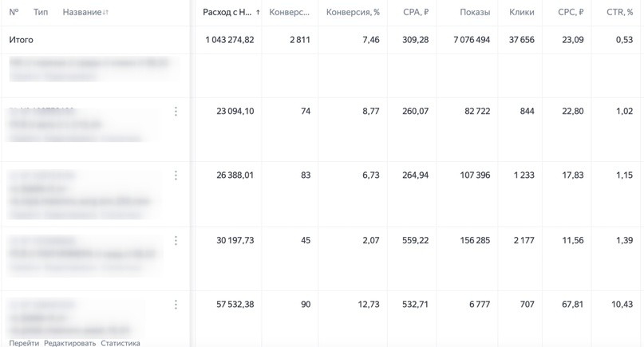Open the Статистика link
Image resolution: width=644 pixels, height=347 pixels.
[121, 343]
